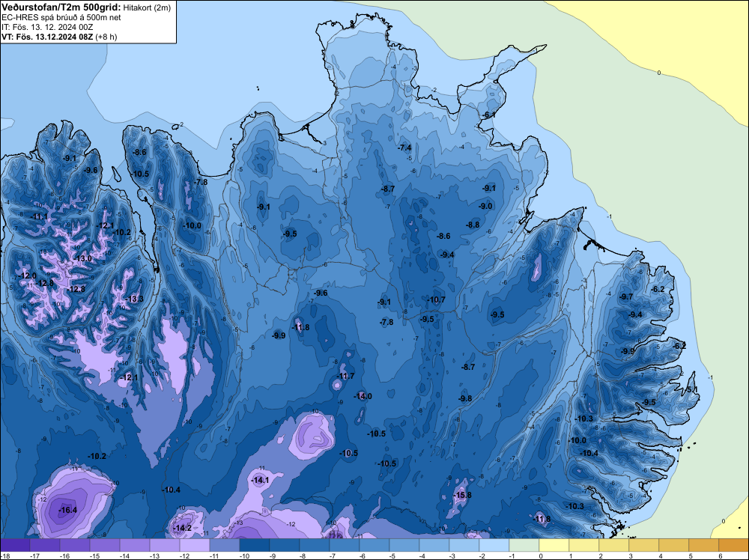
Task: Click the -9.7 temperature value
Action: 626,297
